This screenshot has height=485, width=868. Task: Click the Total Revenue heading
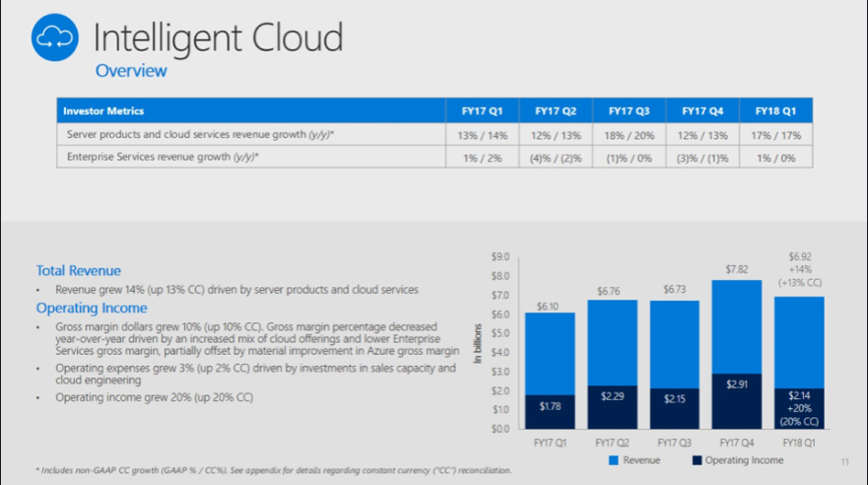pyautogui.click(x=78, y=270)
